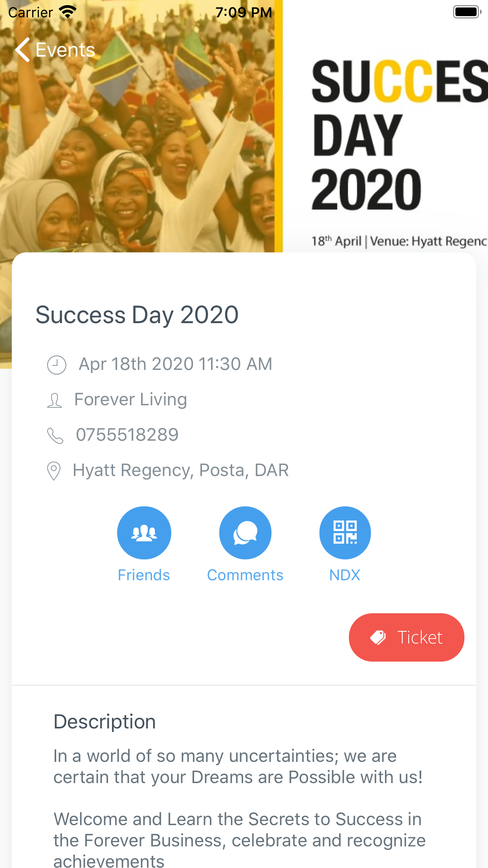Tap the location pin icon

point(54,471)
